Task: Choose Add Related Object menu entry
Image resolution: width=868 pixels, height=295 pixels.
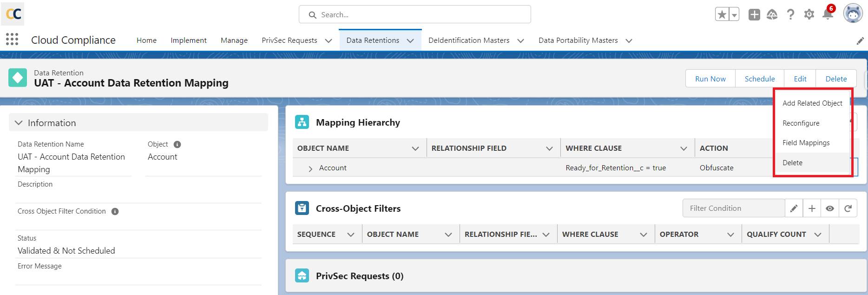Action: click(x=812, y=103)
